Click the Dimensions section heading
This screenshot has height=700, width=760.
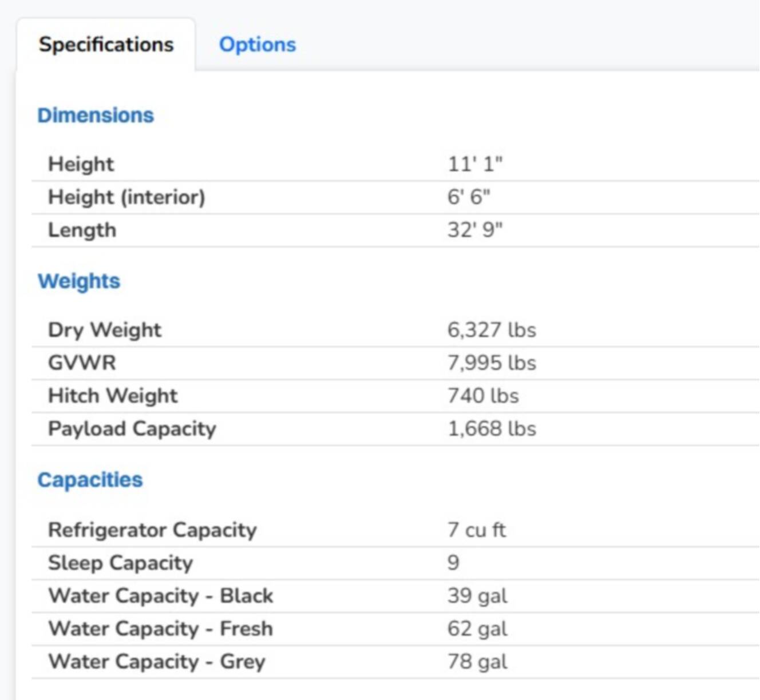96,116
